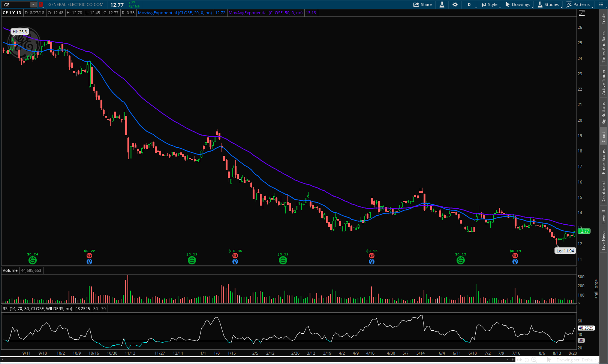The height and width of the screenshot is (364, 608).
Task: Open Phase Scores sidebar tab
Action: pyautogui.click(x=604, y=161)
